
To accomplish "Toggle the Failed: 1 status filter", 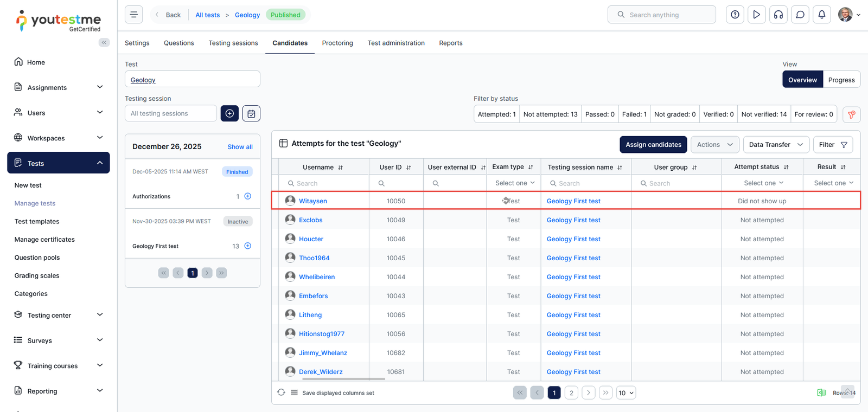I will coord(634,114).
